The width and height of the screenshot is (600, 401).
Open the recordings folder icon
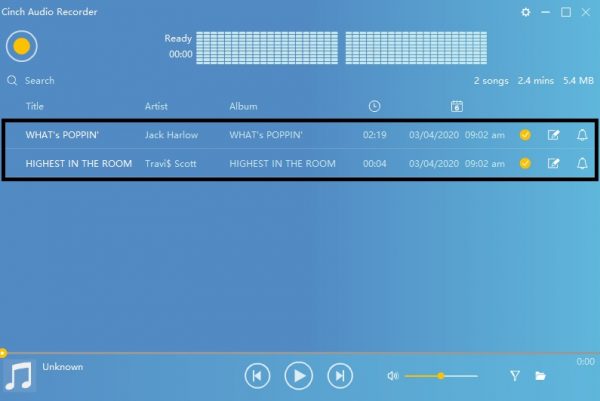[x=540, y=376]
